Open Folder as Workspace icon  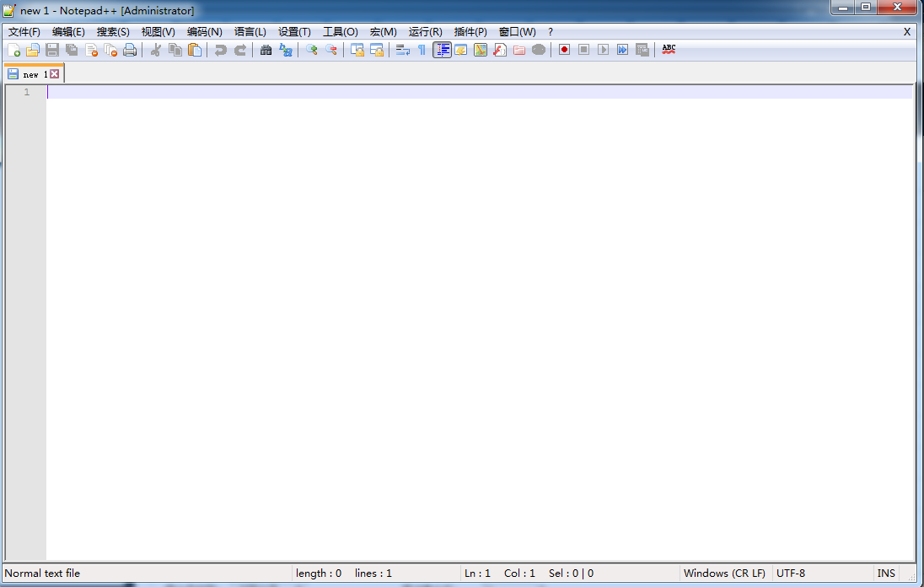(x=519, y=50)
